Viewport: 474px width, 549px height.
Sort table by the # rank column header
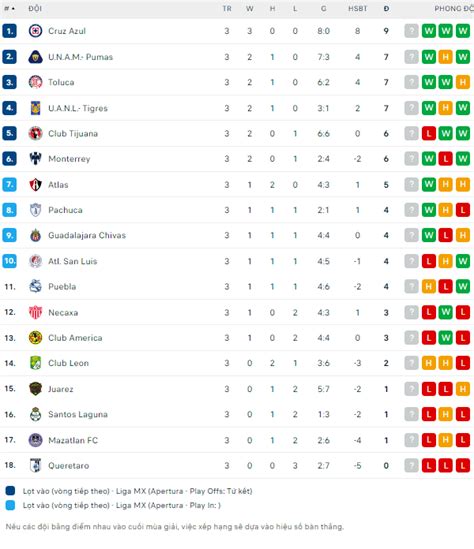click(9, 8)
